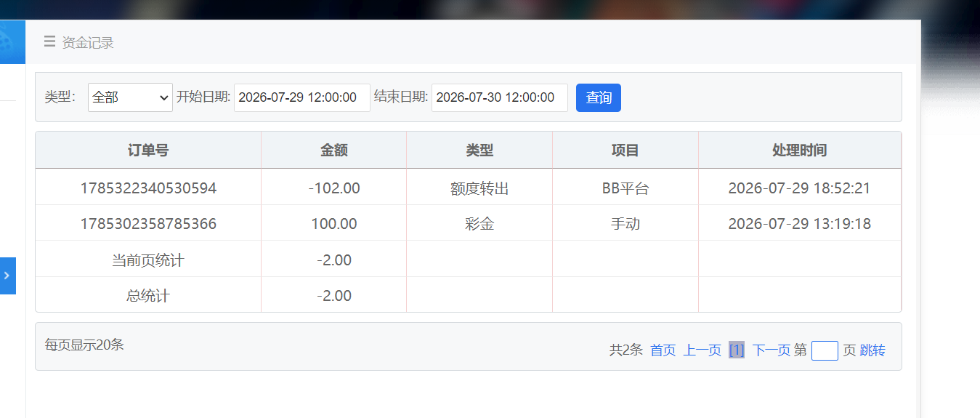
Task: Click the time 2026-07-29 13:19:18
Action: tap(799, 224)
